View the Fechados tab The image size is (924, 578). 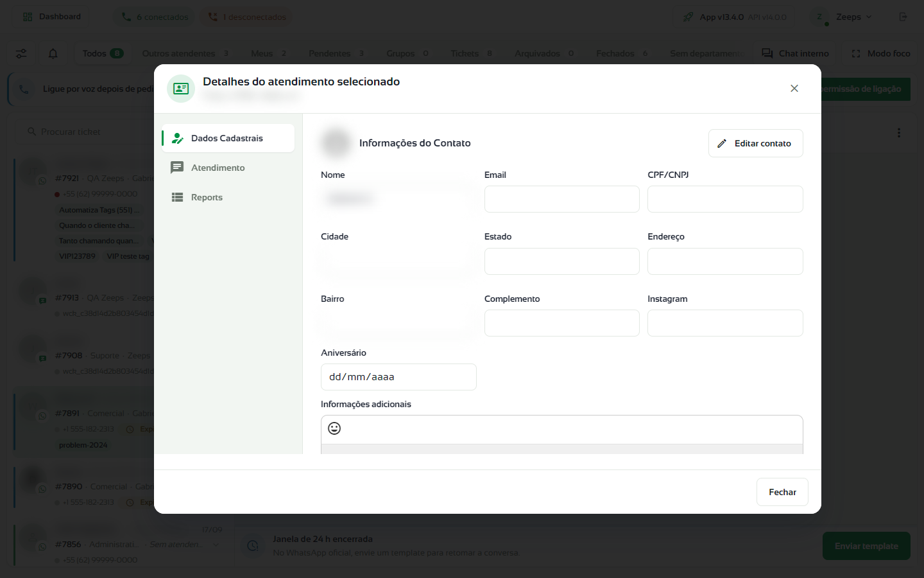click(x=622, y=53)
